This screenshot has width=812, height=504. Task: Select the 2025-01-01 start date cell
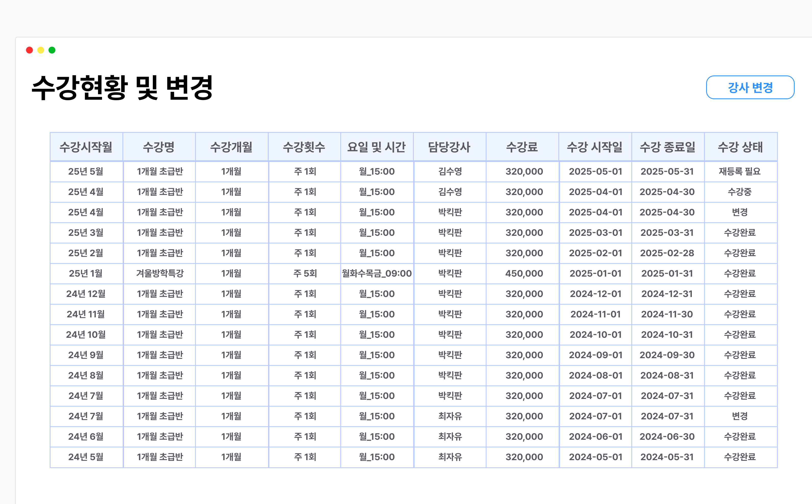(595, 273)
